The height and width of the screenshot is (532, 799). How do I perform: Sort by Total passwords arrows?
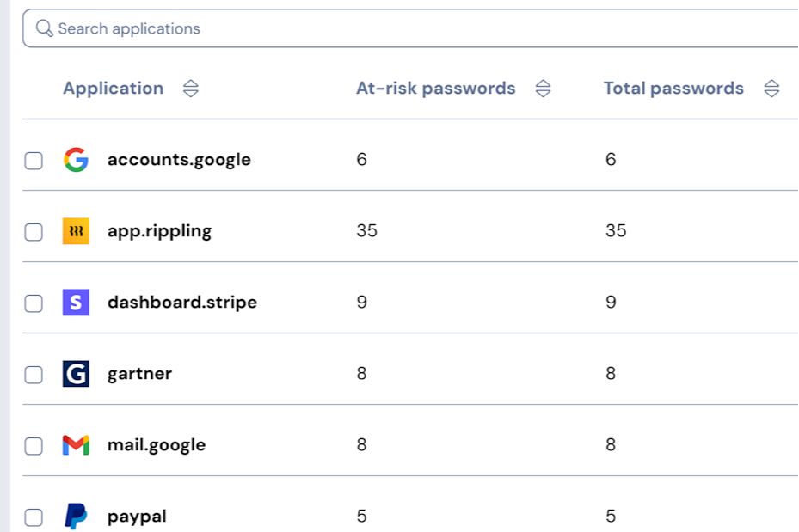pyautogui.click(x=771, y=89)
